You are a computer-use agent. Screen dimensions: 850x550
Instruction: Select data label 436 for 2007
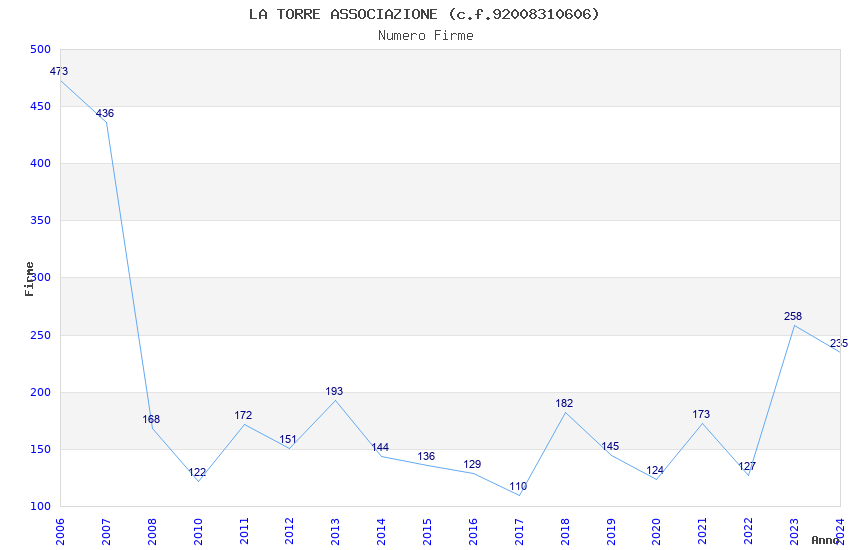point(105,113)
